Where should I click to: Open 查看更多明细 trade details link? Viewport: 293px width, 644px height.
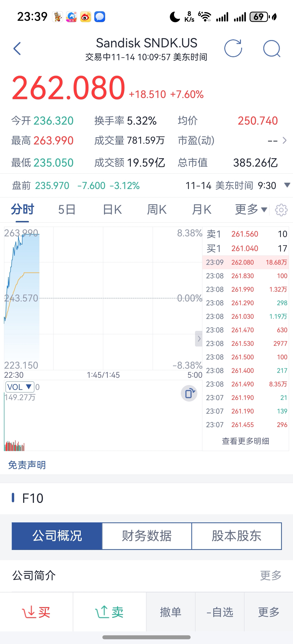point(245,441)
